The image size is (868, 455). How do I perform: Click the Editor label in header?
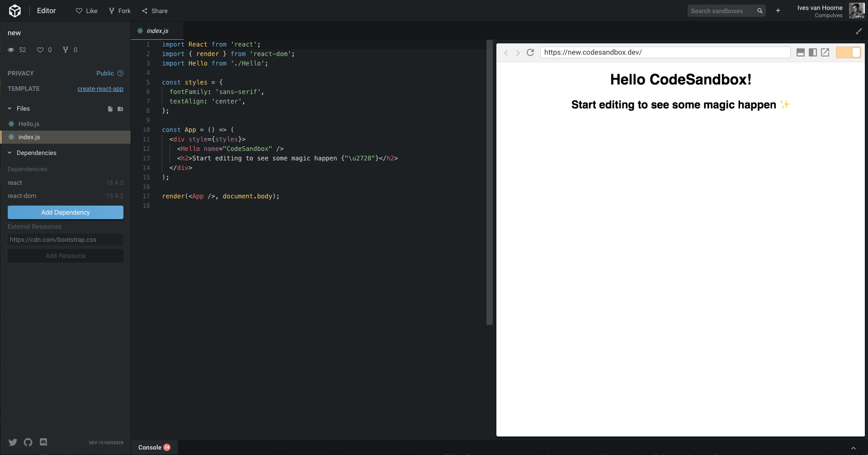tap(46, 11)
